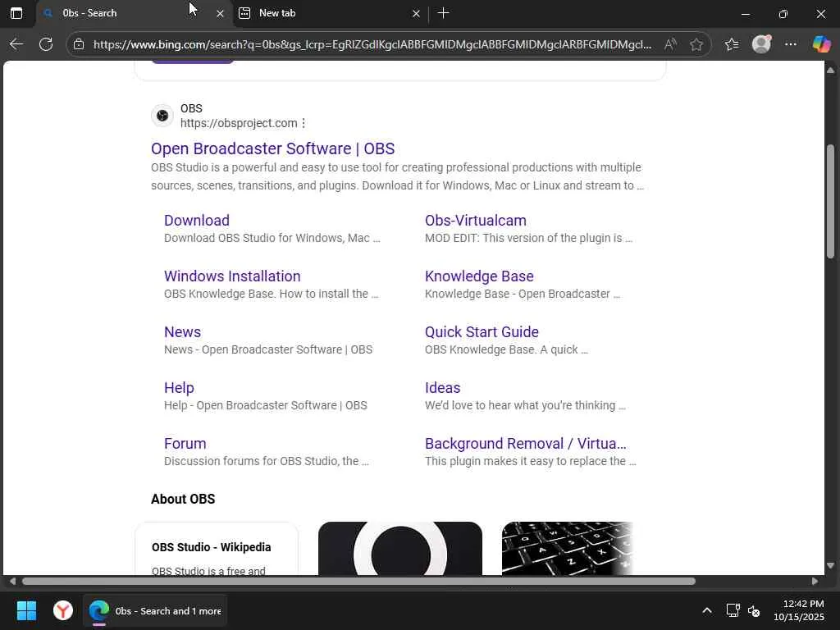
Task: Open the Knowledge Base sitelink
Action: click(479, 276)
